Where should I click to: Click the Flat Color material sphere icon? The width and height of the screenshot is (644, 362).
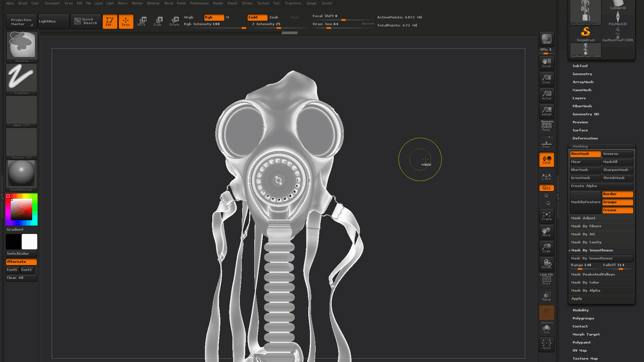click(x=21, y=175)
